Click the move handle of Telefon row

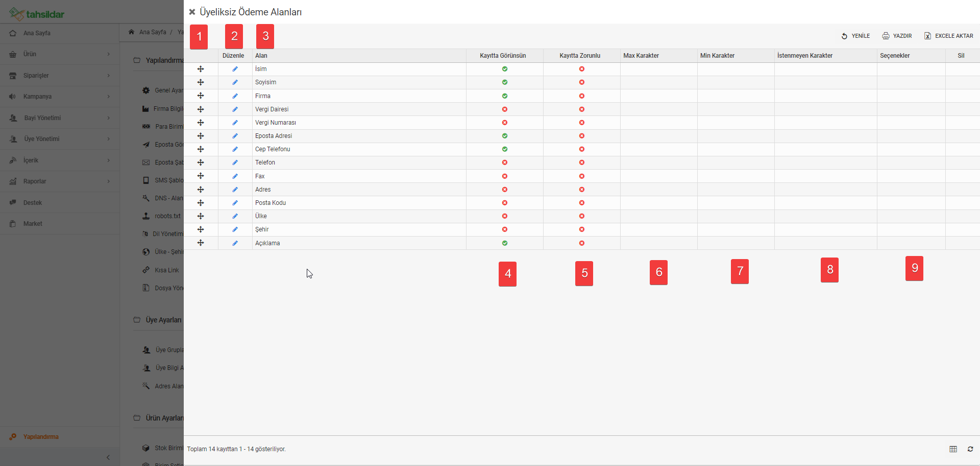[x=201, y=162]
